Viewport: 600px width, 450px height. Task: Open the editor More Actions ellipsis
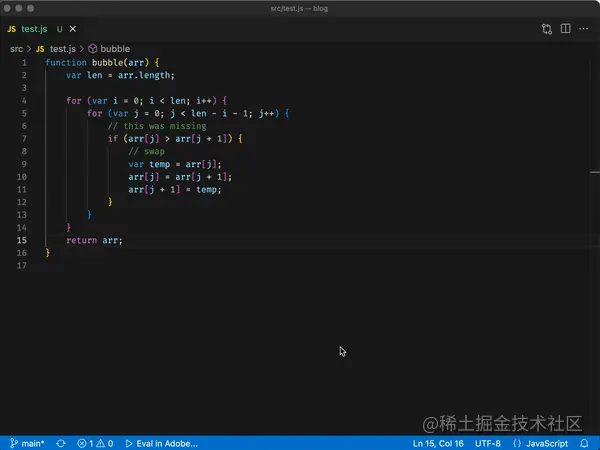tap(586, 29)
